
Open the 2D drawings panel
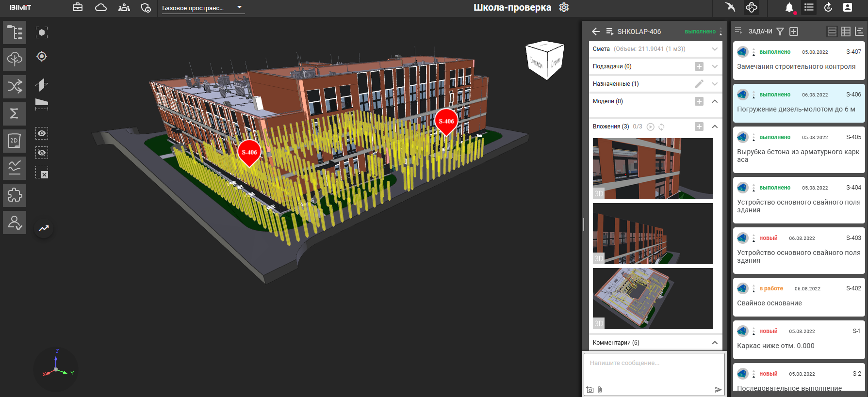pyautogui.click(x=15, y=141)
